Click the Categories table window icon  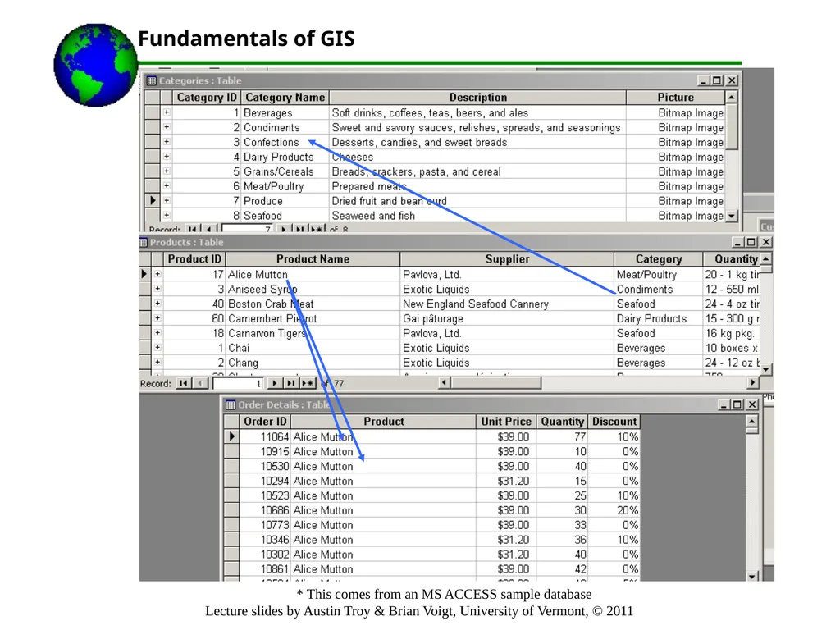pos(152,81)
